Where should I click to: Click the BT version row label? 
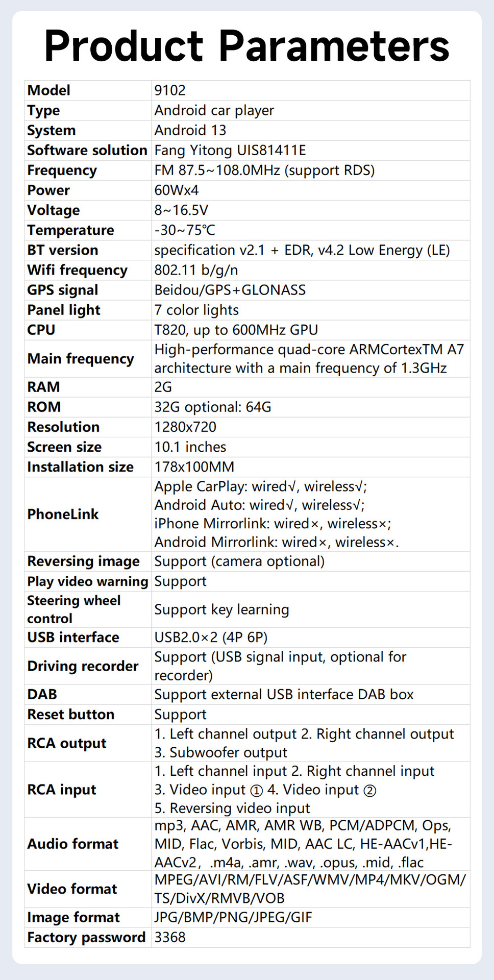(x=63, y=250)
